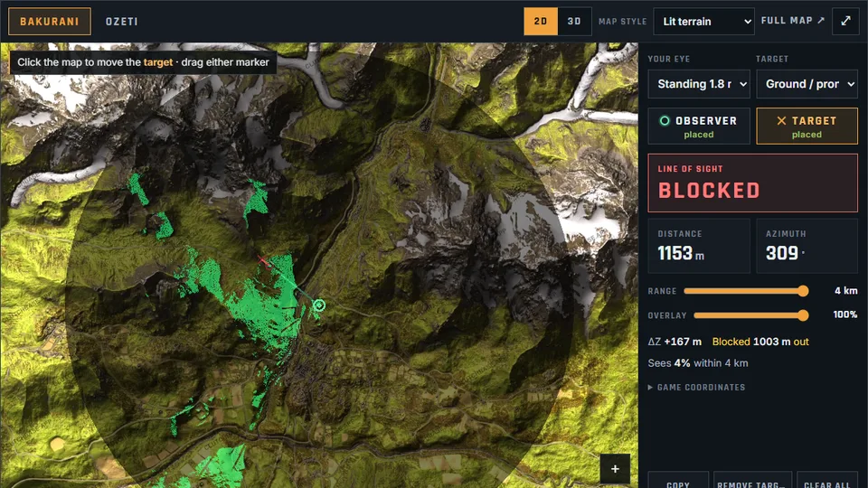Viewport: 868px width, 488px height.
Task: Click the distance value 1153 m
Action: (x=680, y=253)
